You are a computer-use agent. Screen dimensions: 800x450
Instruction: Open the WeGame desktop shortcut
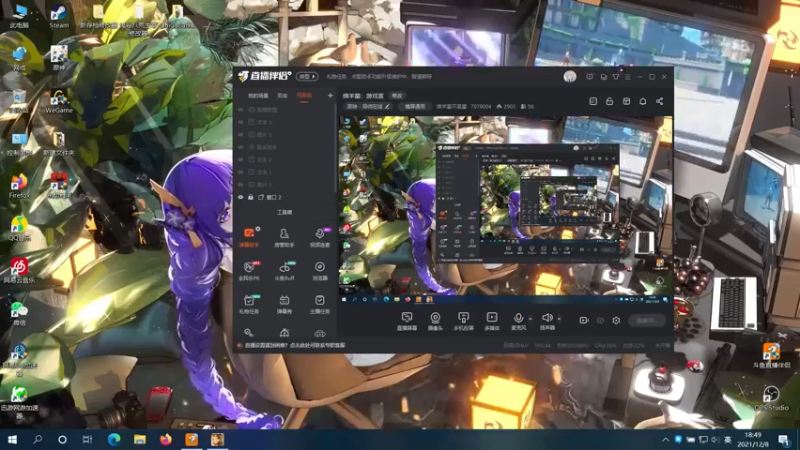click(x=59, y=102)
